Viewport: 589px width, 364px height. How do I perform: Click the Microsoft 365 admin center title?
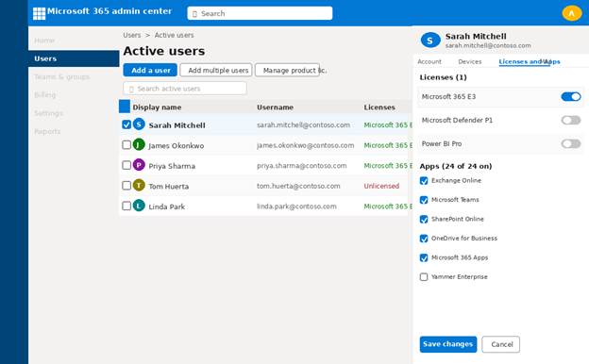click(109, 11)
